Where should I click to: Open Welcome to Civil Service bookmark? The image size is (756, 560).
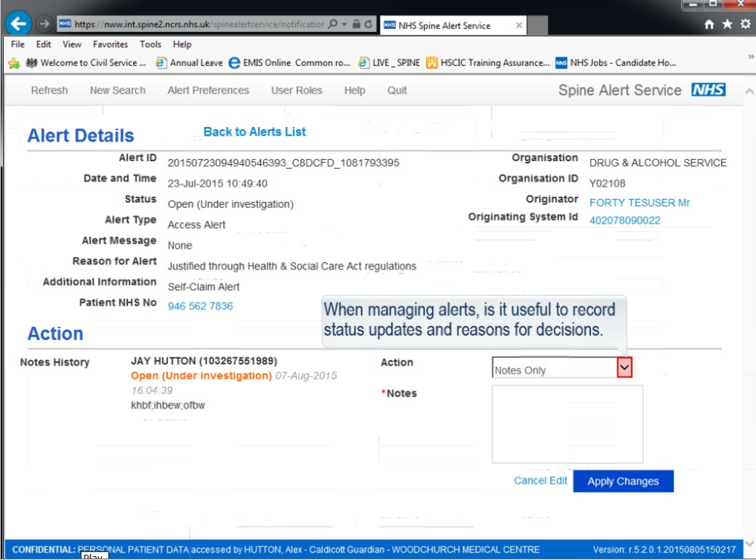pos(85,62)
